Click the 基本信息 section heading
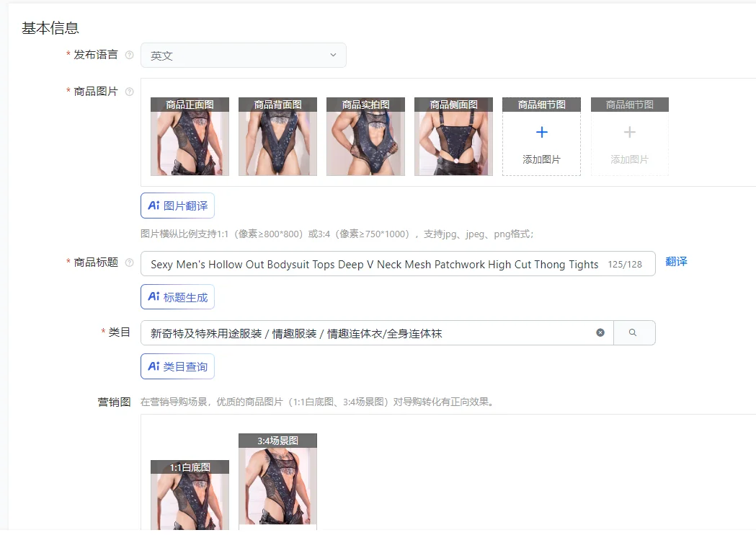Screen dimensions: 756x543 coord(50,28)
